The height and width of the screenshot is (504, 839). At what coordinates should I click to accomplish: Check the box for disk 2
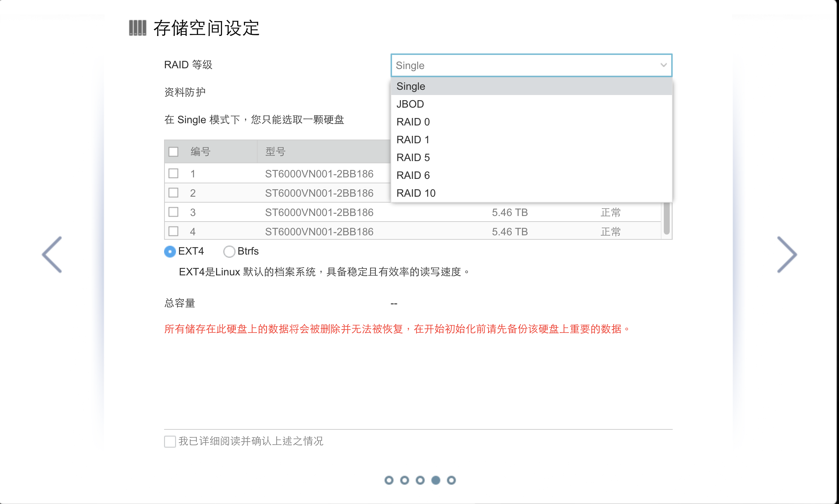(173, 193)
